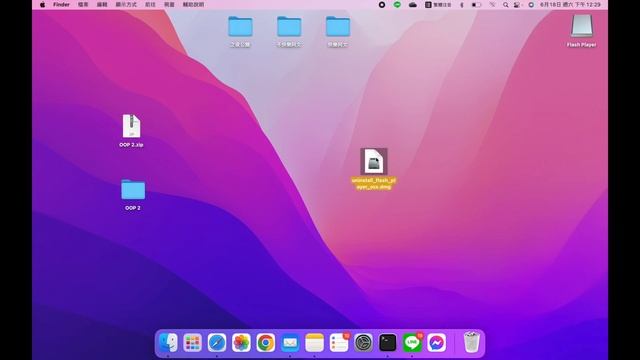Viewport: 640px width, 360px height.
Task: Select the OOP 2.zip file
Action: coord(131,126)
